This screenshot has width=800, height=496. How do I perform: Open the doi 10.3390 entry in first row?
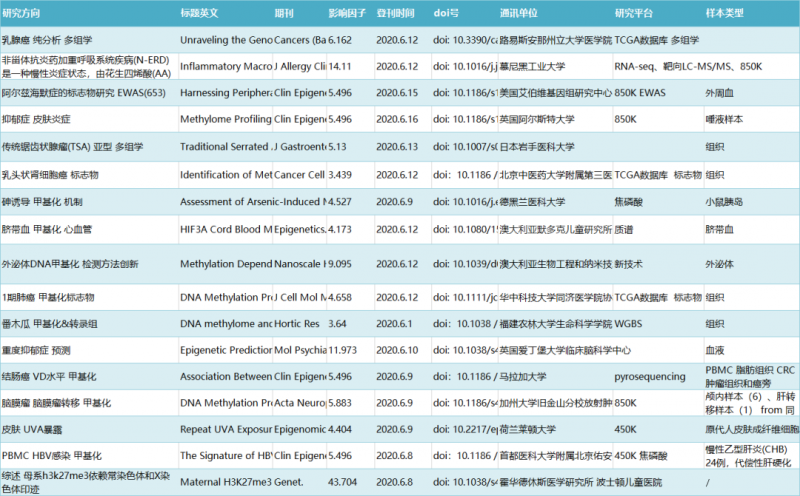tap(465, 40)
